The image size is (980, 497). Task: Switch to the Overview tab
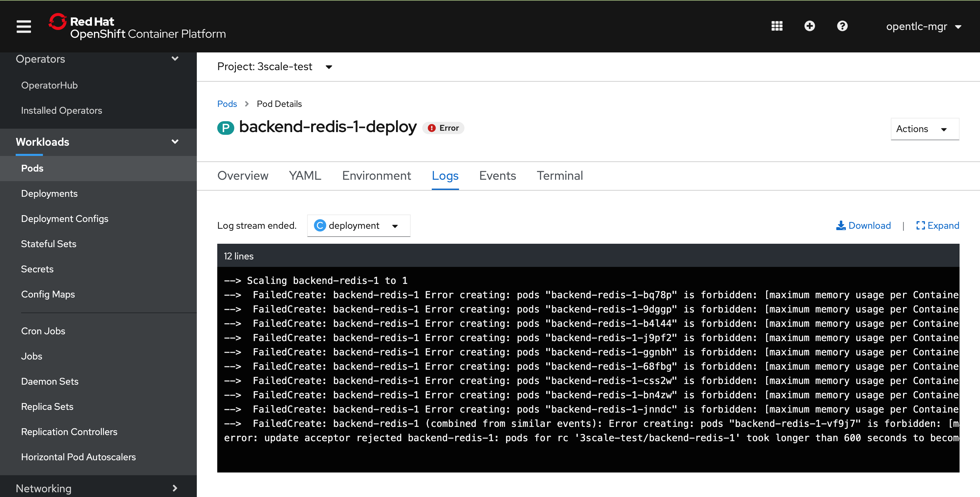point(243,176)
